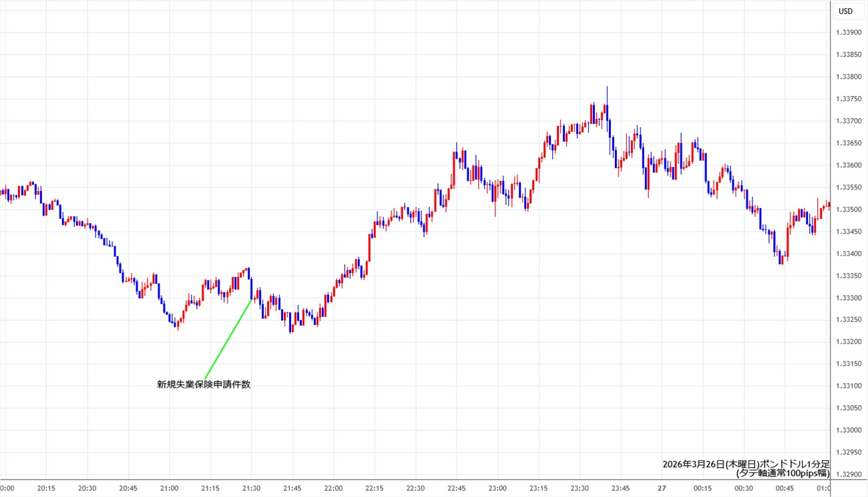Click the 23:45 time axis label
Image resolution: width=868 pixels, height=497 pixels.
click(620, 488)
